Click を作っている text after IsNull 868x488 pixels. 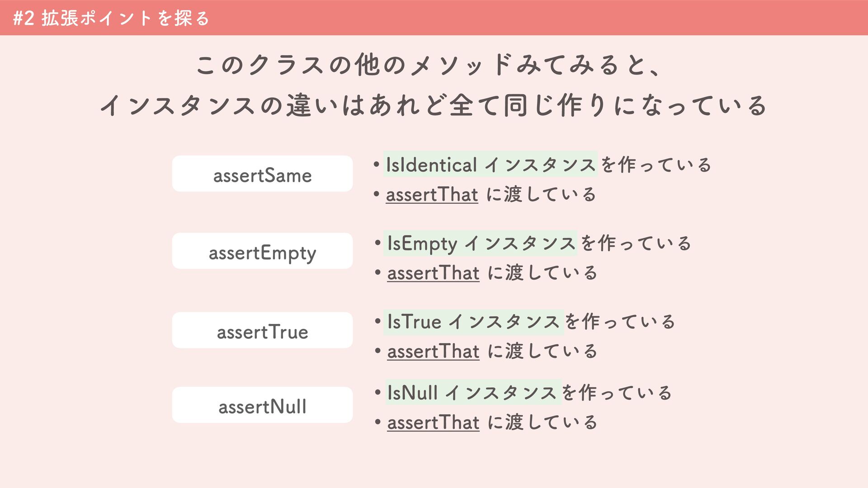[617, 392]
